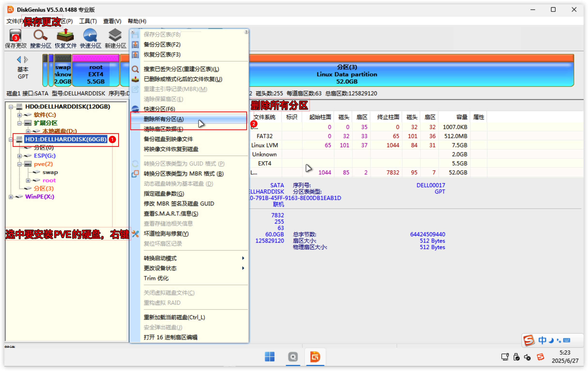This screenshot has width=588, height=371.
Task: Open the 查看(V) menu
Action: 112,21
